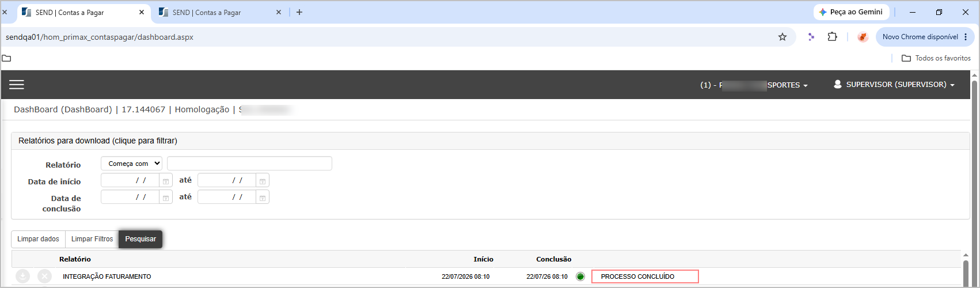Open a new browser tab
980x288 pixels.
(299, 12)
